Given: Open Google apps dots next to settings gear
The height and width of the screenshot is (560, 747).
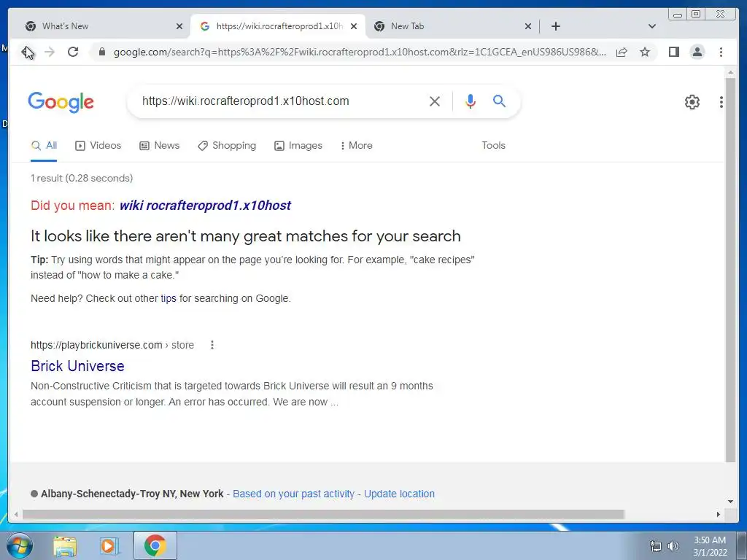Looking at the screenshot, I should coord(721,101).
